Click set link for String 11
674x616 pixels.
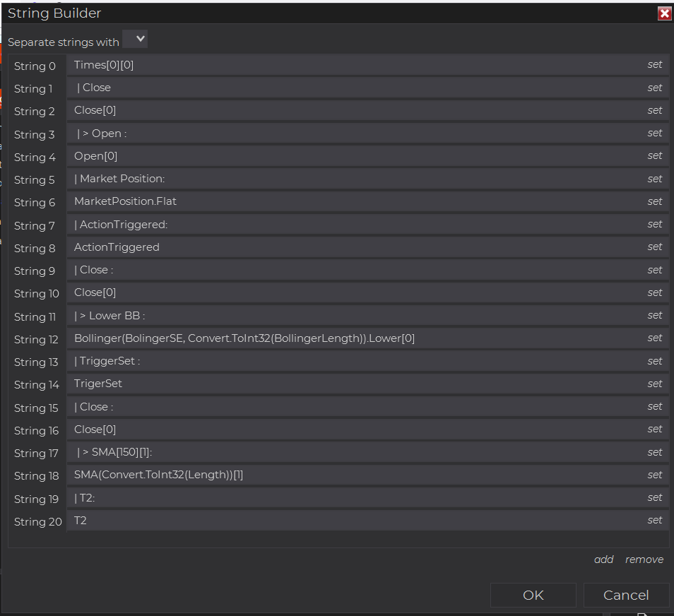point(655,315)
